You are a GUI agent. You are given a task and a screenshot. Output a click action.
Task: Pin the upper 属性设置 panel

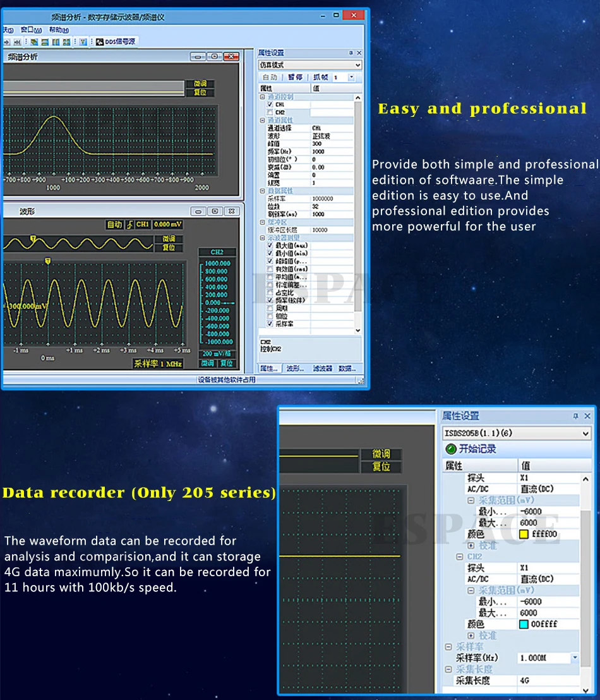click(x=351, y=52)
